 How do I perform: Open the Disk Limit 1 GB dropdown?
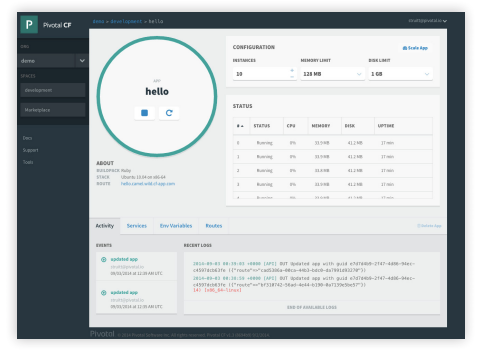(x=400, y=74)
